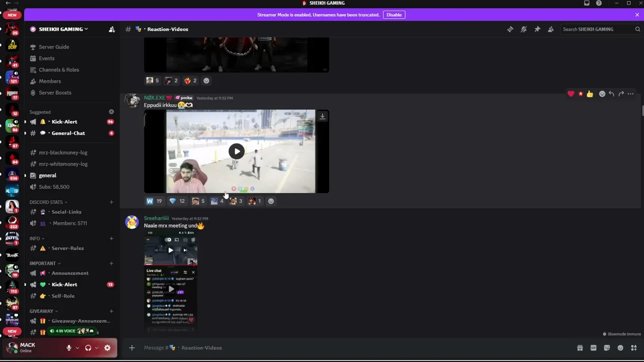Open the Server-Rules channel

pos(72,248)
